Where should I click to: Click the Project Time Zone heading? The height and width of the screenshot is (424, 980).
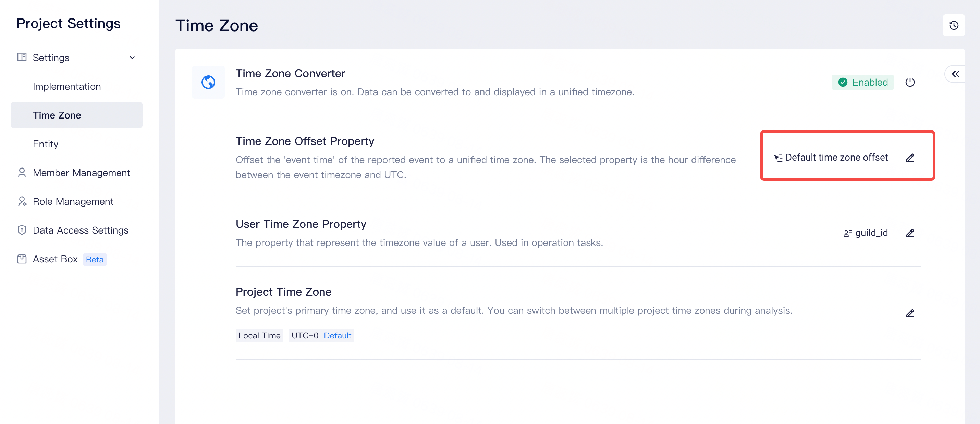[283, 292]
